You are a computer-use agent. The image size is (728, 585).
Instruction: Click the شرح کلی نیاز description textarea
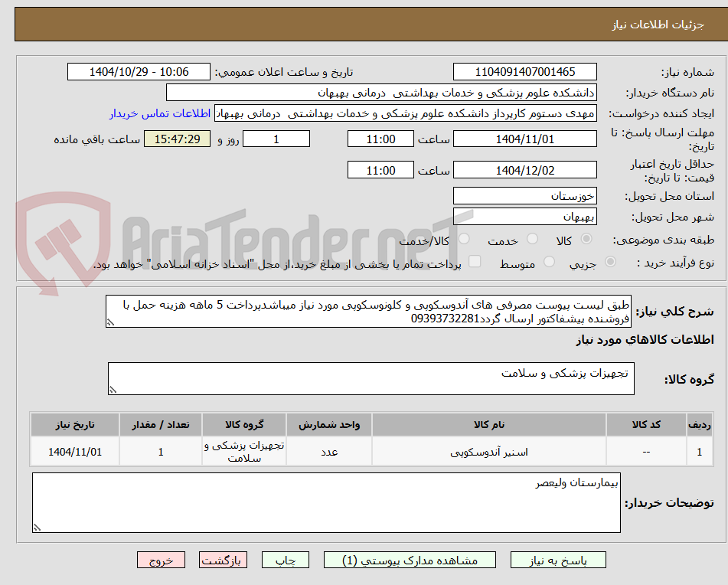click(368, 312)
